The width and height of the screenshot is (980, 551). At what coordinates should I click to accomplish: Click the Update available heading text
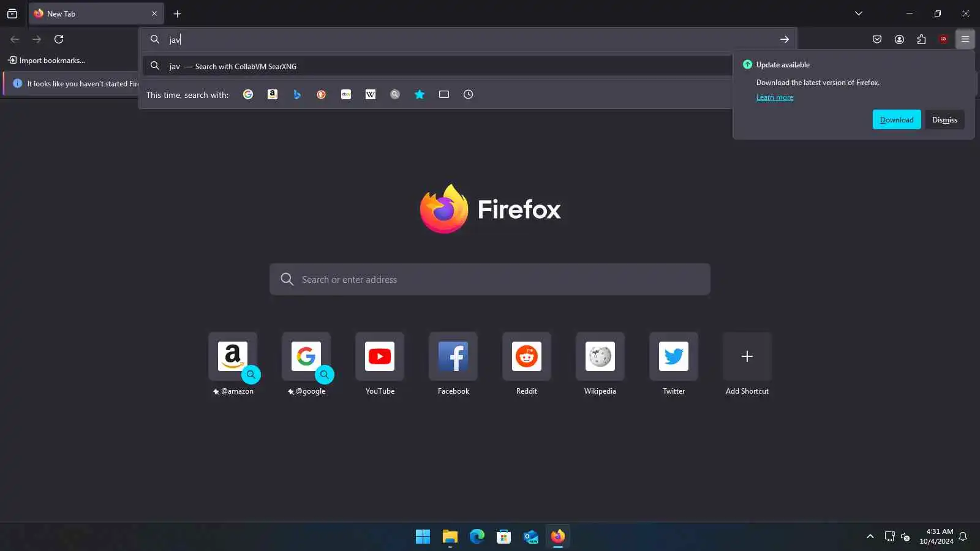(x=783, y=64)
